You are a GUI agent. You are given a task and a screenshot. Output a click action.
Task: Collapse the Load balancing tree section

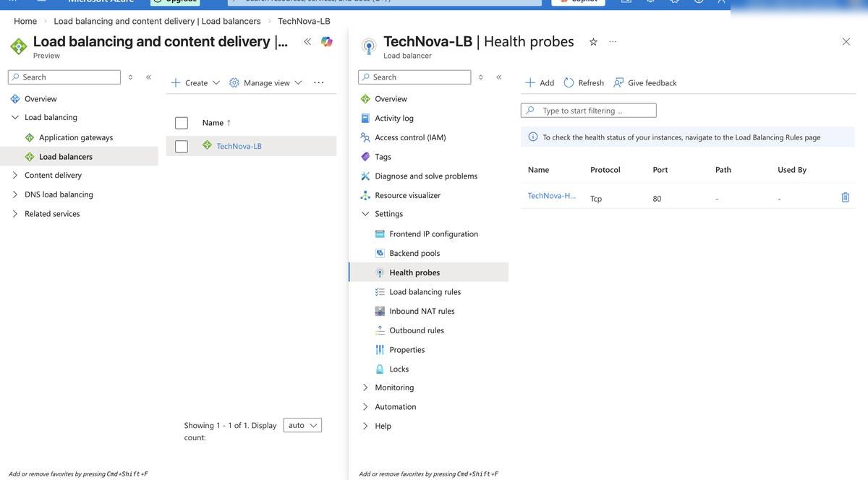pos(15,117)
